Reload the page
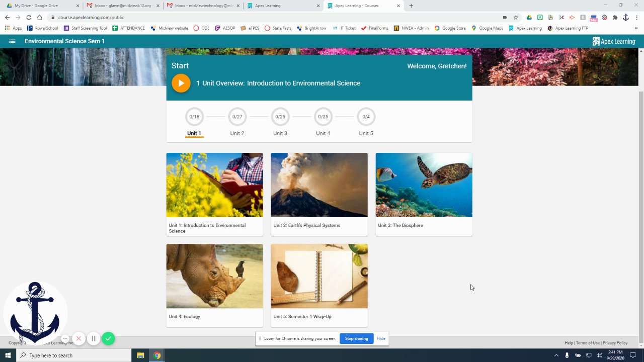This screenshot has height=362, width=644. pyautogui.click(x=29, y=17)
